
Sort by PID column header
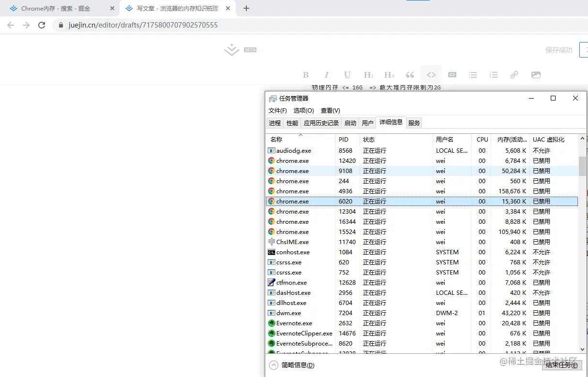tap(347, 139)
